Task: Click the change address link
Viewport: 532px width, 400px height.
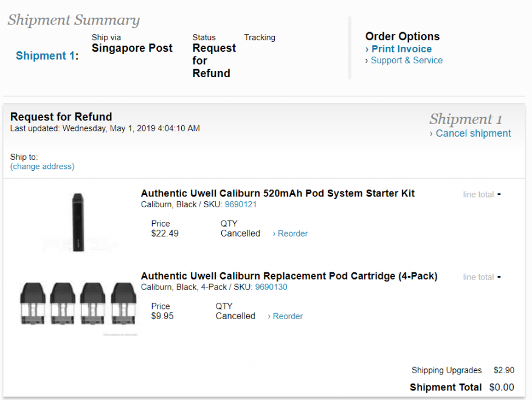Action: coord(43,167)
